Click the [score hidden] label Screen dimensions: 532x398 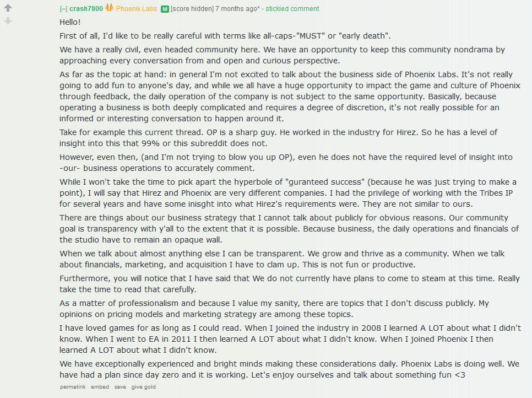(x=192, y=9)
